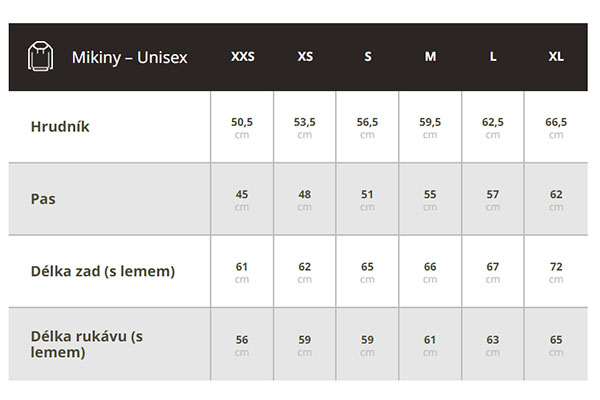Click the hoodie icon in the header

click(39, 57)
